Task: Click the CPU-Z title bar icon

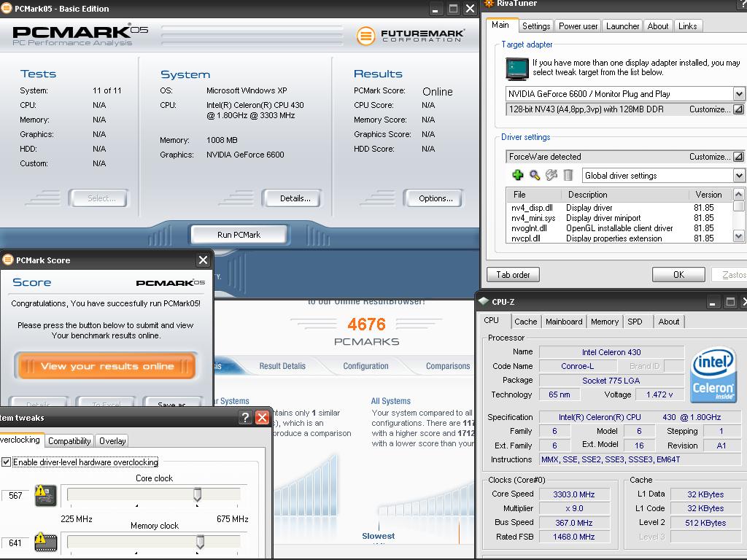Action: coord(484,301)
